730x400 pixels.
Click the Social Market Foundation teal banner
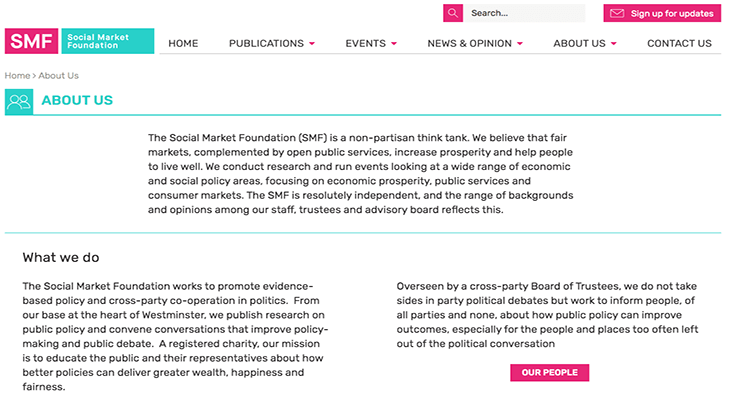click(108, 41)
